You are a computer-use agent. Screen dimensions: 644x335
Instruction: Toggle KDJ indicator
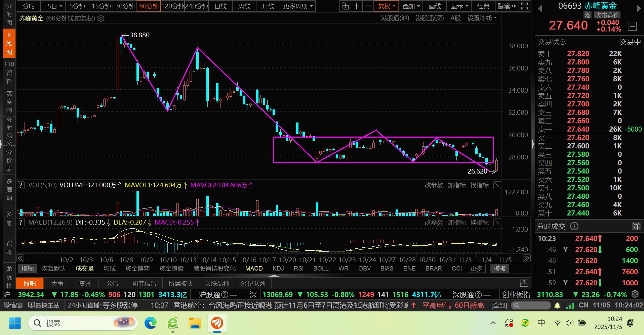(x=278, y=269)
